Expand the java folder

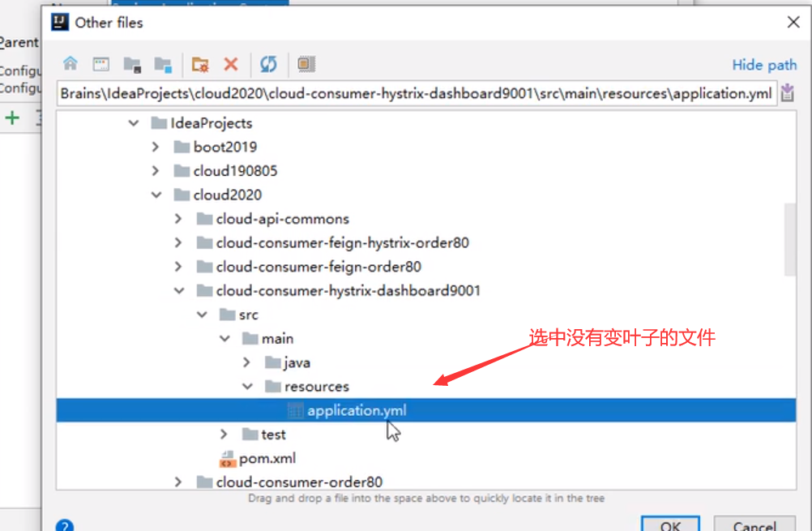click(246, 362)
